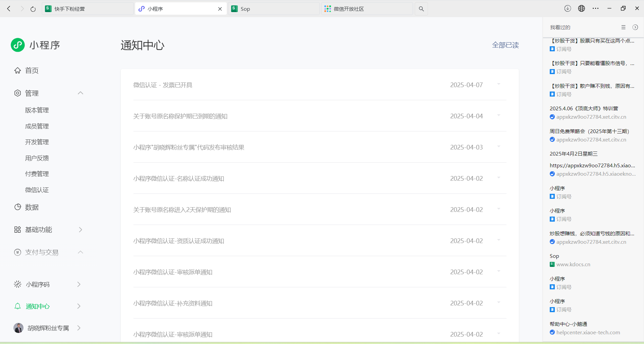Toggle the 支付与交易 section chevron
This screenshot has height=344, width=644.
point(80,252)
